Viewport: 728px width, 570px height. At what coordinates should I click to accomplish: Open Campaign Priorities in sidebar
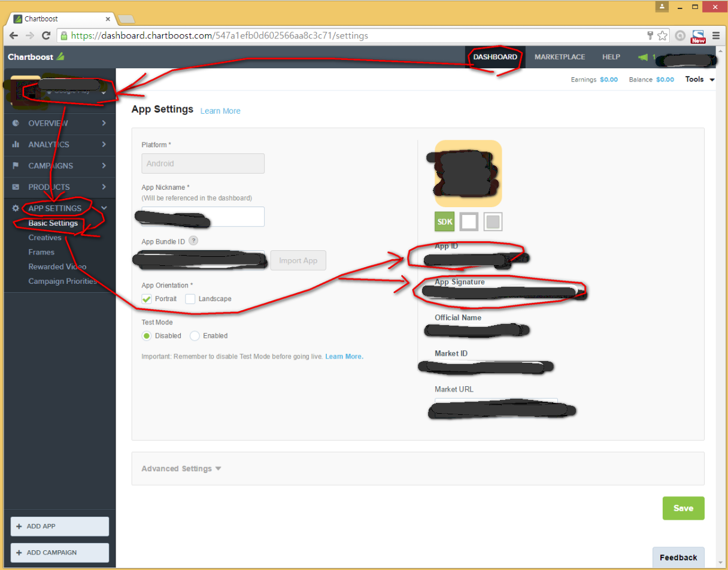coord(63,281)
